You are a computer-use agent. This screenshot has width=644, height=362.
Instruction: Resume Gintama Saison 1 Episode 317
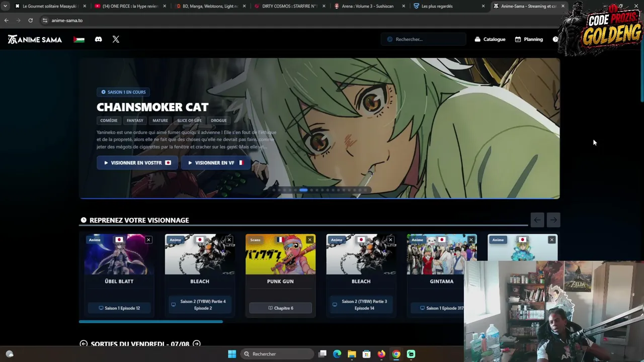[x=441, y=308]
